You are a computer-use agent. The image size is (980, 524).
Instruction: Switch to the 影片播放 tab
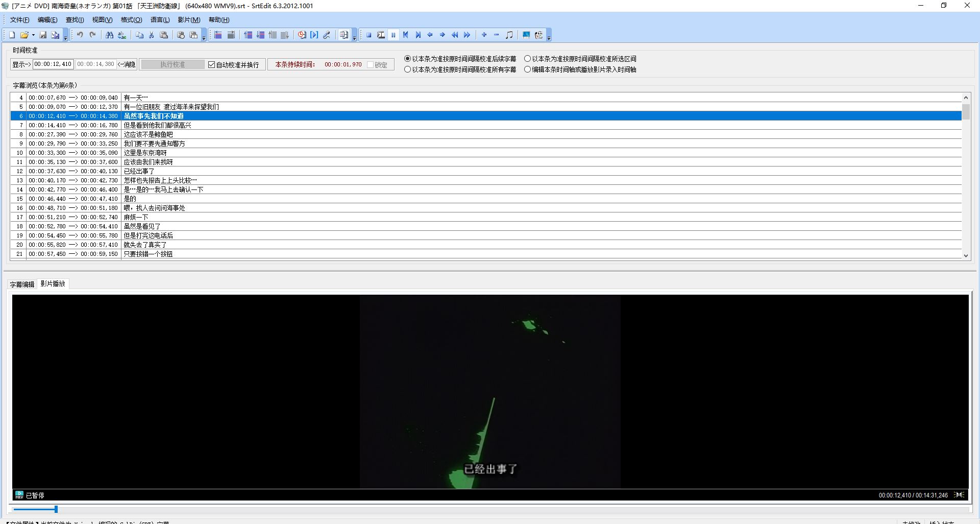53,283
